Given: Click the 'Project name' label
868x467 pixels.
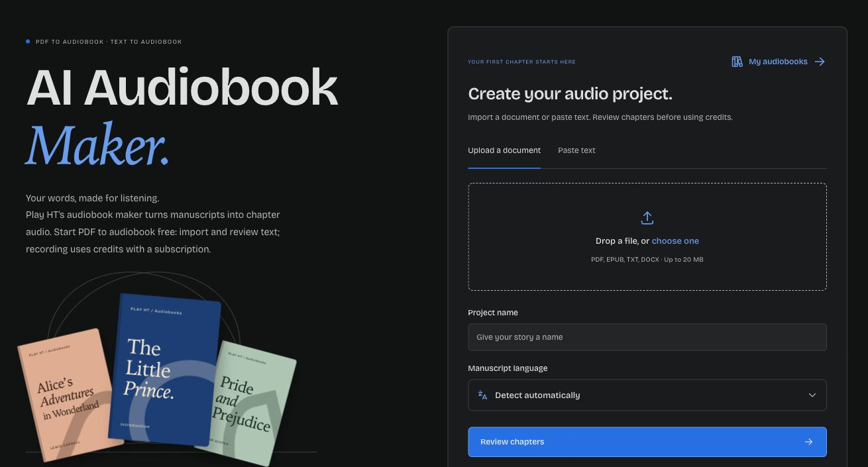Looking at the screenshot, I should coord(493,313).
